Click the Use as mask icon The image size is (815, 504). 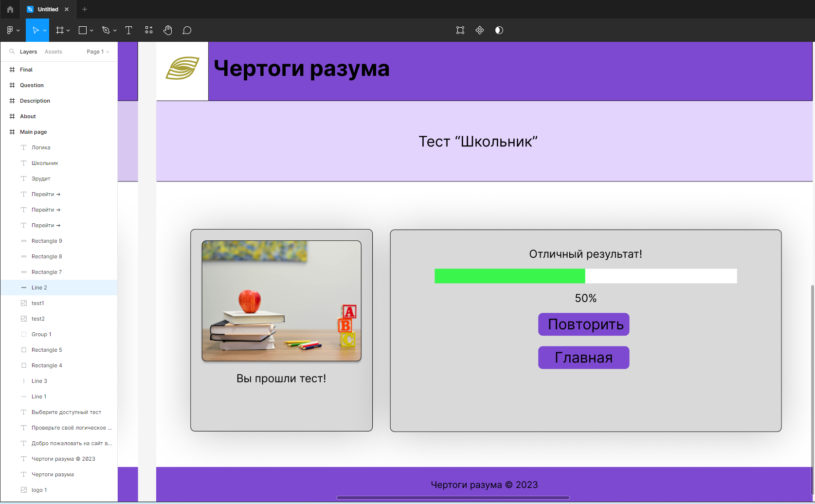coord(499,30)
